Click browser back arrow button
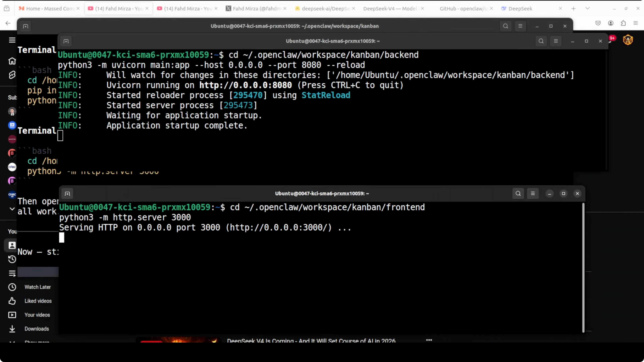Viewport: 644px width, 362px height. pyautogui.click(x=8, y=23)
